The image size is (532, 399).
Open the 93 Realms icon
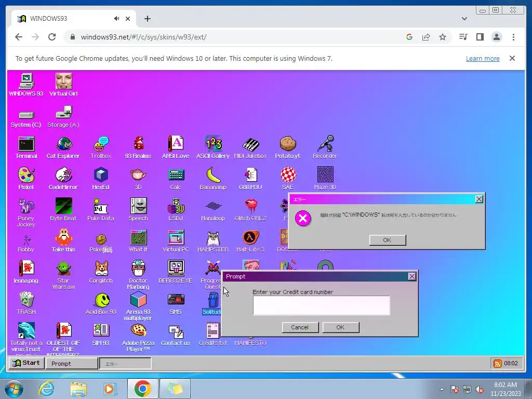[x=138, y=147]
